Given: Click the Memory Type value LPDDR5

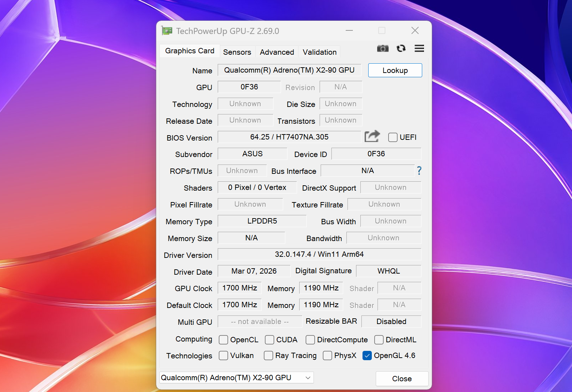Looking at the screenshot, I should click(262, 221).
